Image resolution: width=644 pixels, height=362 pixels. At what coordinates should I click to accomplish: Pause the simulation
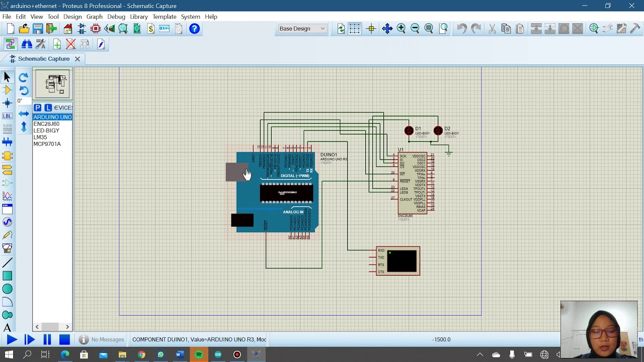point(47,340)
